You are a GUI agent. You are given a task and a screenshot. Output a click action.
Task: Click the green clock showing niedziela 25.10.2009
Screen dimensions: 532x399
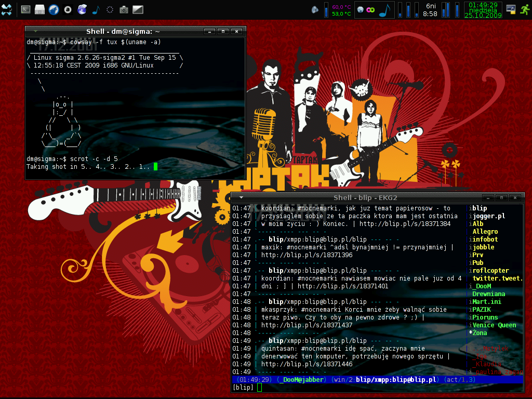point(483,10)
